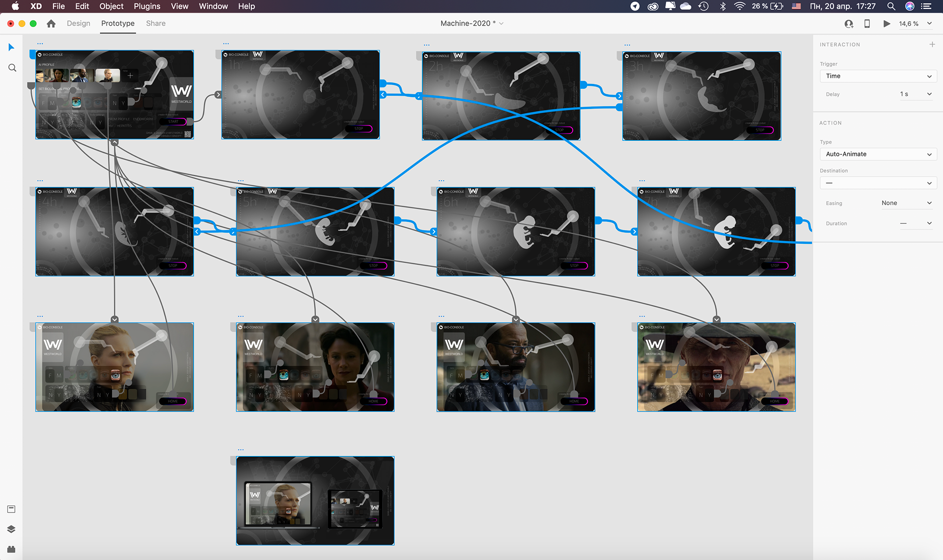943x560 pixels.
Task: Select the first home artboard with AI profile
Action: (x=115, y=94)
